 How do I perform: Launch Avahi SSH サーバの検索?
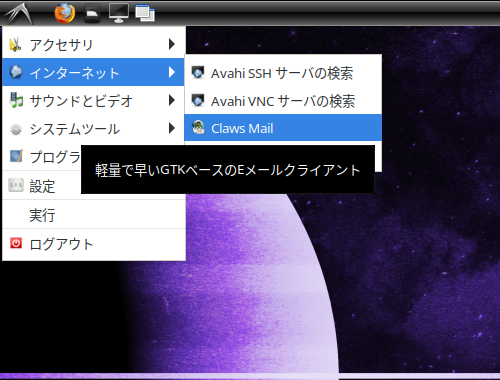[283, 73]
